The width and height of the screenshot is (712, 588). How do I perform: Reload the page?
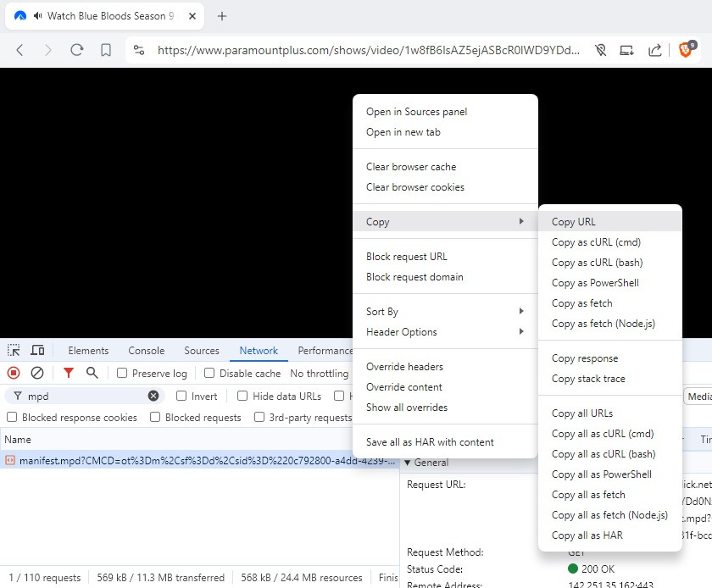pos(77,50)
